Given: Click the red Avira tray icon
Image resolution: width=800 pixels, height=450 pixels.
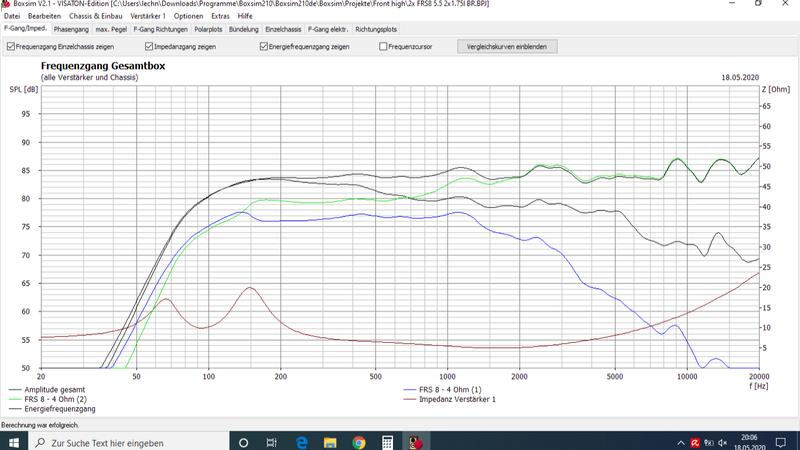Looking at the screenshot, I should (x=695, y=441).
